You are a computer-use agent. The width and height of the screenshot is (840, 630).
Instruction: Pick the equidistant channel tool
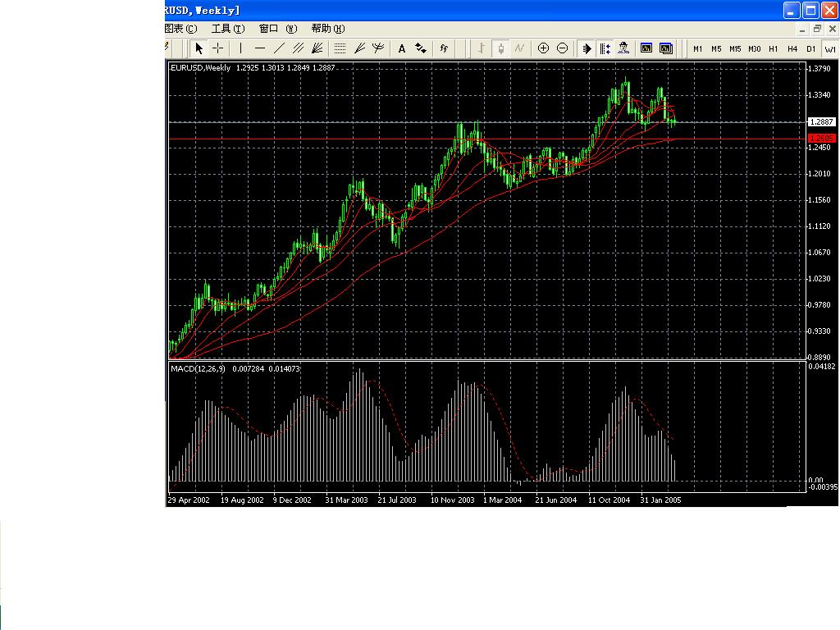pyautogui.click(x=299, y=48)
